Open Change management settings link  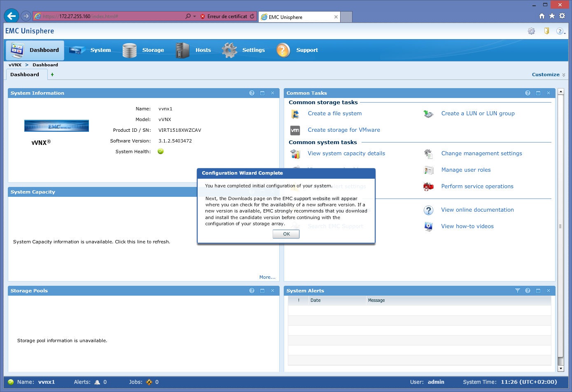click(x=481, y=154)
